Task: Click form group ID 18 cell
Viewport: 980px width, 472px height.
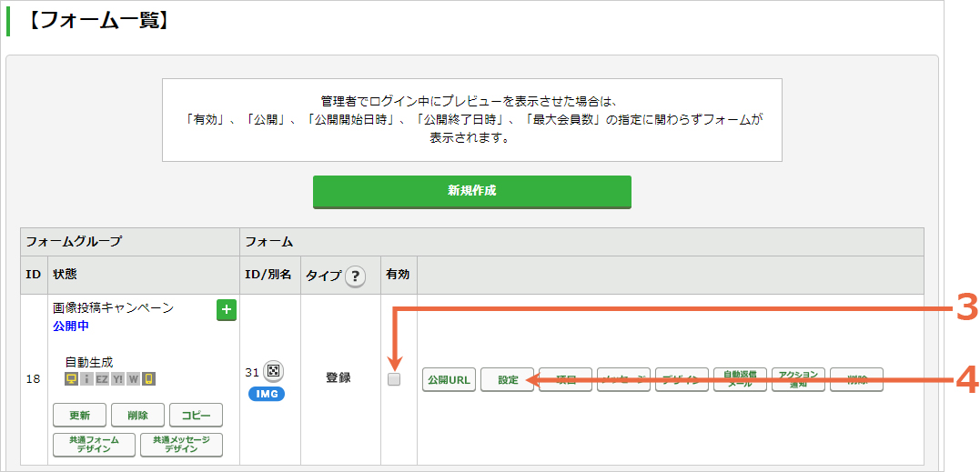Action: click(x=34, y=379)
